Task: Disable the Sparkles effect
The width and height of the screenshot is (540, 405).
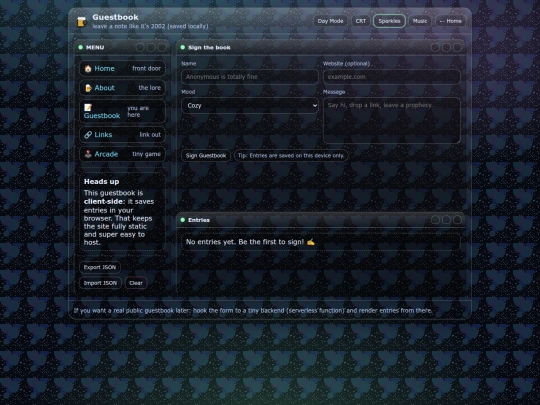Action: (x=389, y=21)
